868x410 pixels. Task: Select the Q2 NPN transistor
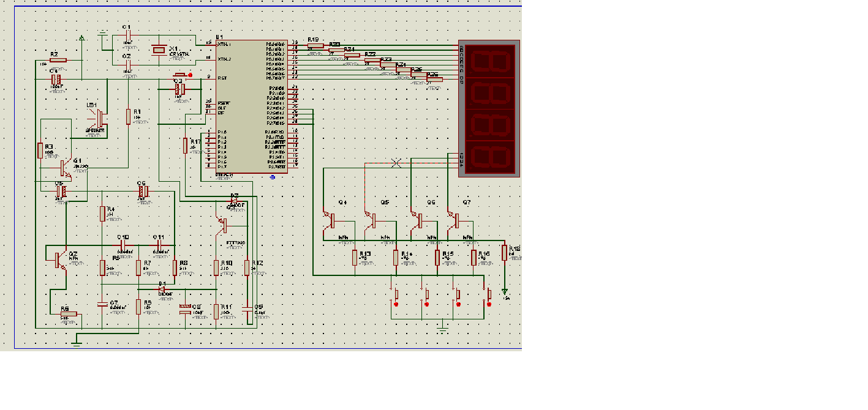(59, 260)
